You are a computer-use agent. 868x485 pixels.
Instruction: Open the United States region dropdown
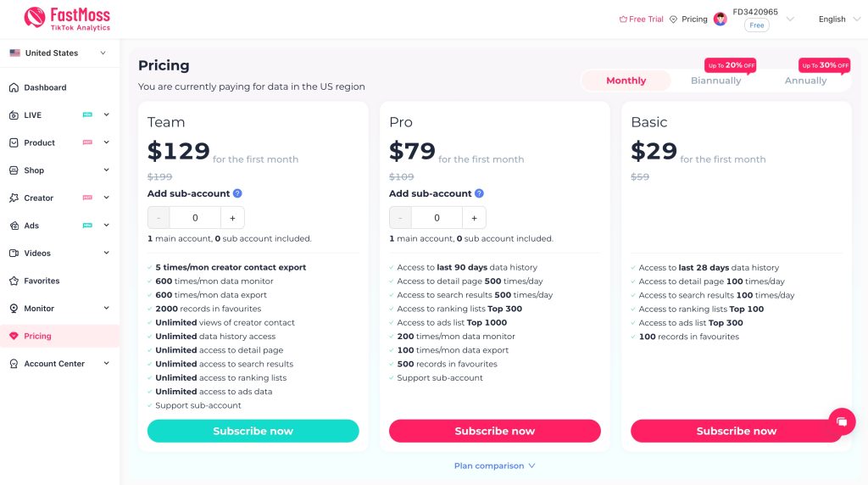point(58,53)
